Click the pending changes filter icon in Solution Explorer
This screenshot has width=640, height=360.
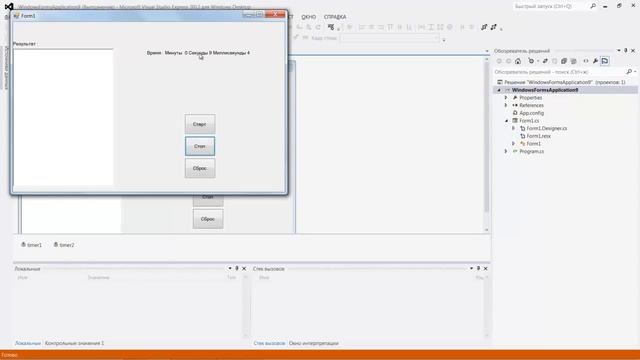531,61
